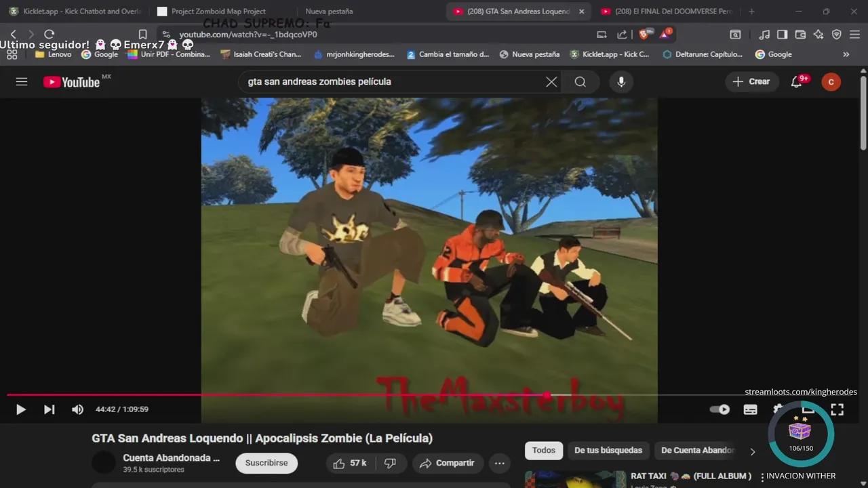
Task: Click the progress bar scrubber dot
Action: [547, 394]
